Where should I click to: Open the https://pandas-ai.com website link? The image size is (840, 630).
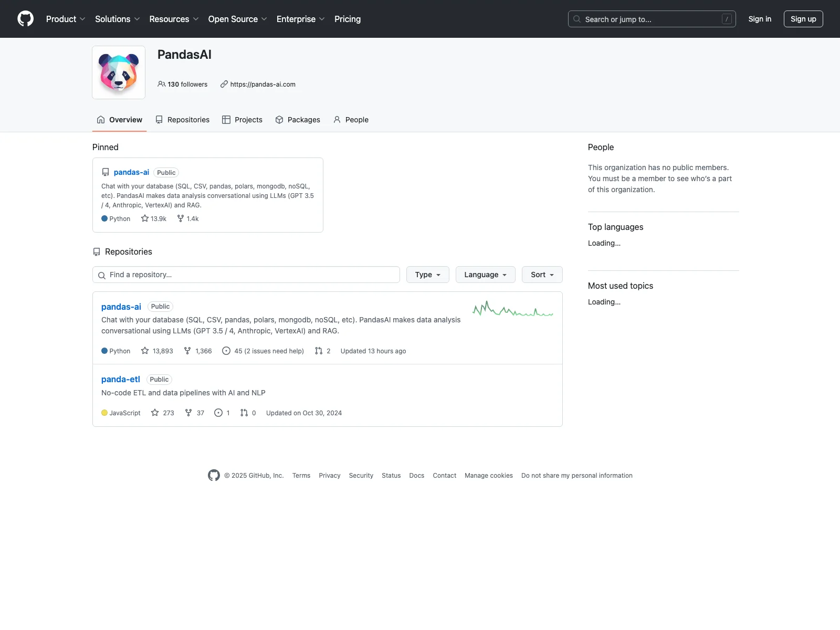point(263,84)
